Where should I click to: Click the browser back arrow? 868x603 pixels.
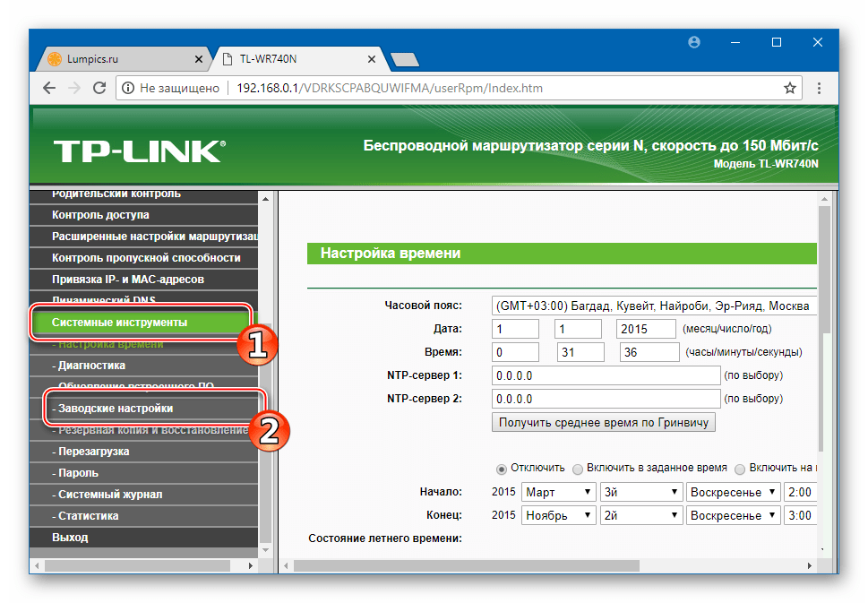49,88
